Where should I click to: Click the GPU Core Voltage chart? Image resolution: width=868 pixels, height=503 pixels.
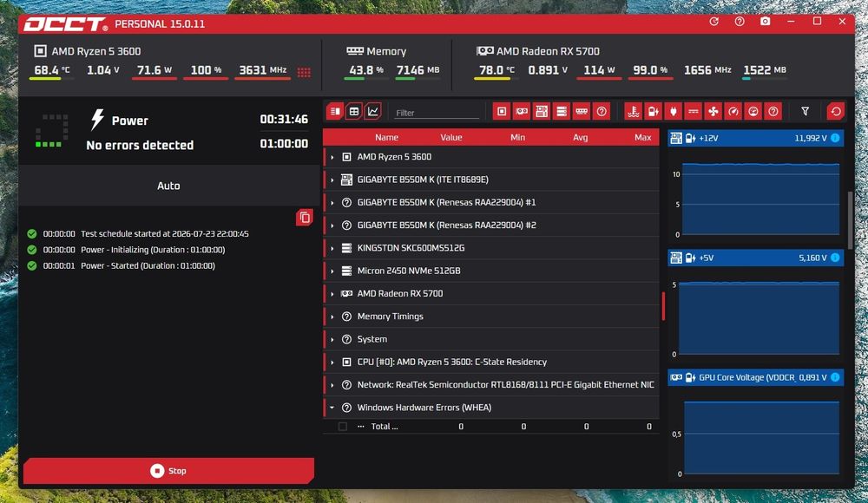coord(761,437)
